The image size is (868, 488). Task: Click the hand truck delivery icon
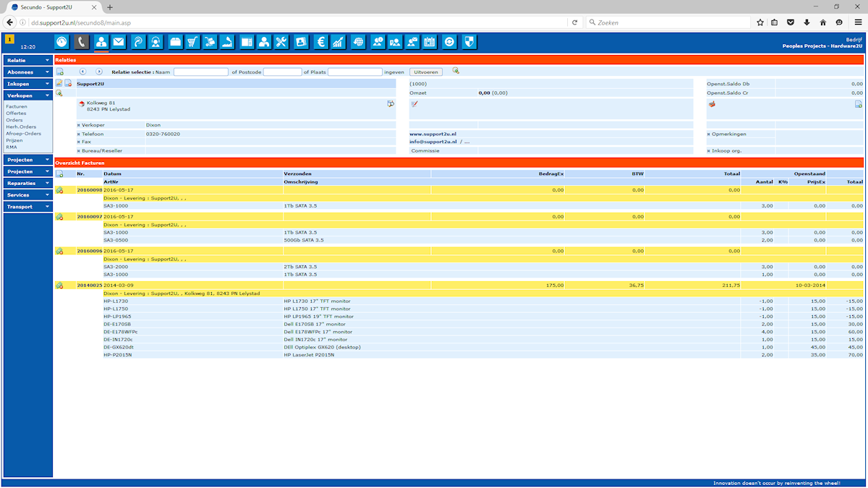(x=210, y=42)
